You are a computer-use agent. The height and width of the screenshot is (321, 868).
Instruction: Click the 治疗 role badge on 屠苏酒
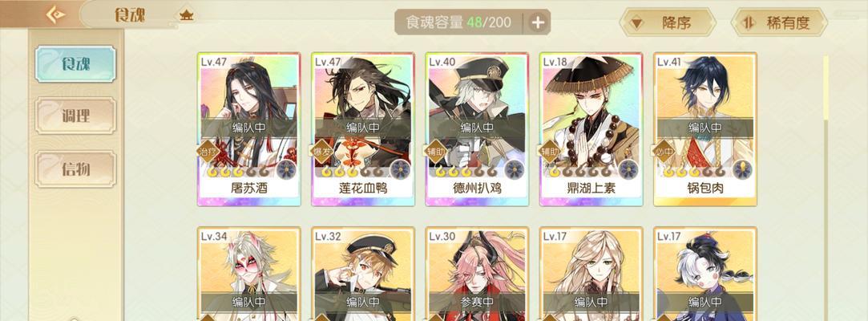pyautogui.click(x=208, y=150)
